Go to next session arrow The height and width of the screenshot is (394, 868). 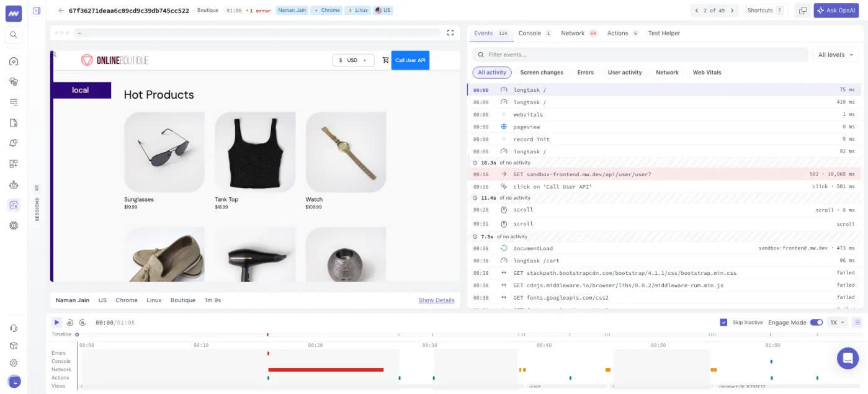(733, 11)
